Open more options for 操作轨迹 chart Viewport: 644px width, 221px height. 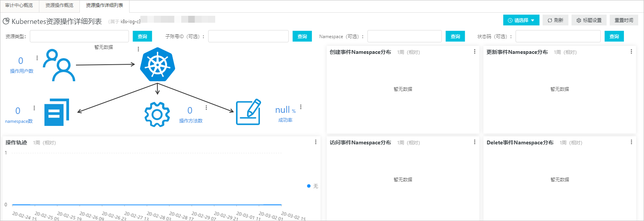coord(315,142)
